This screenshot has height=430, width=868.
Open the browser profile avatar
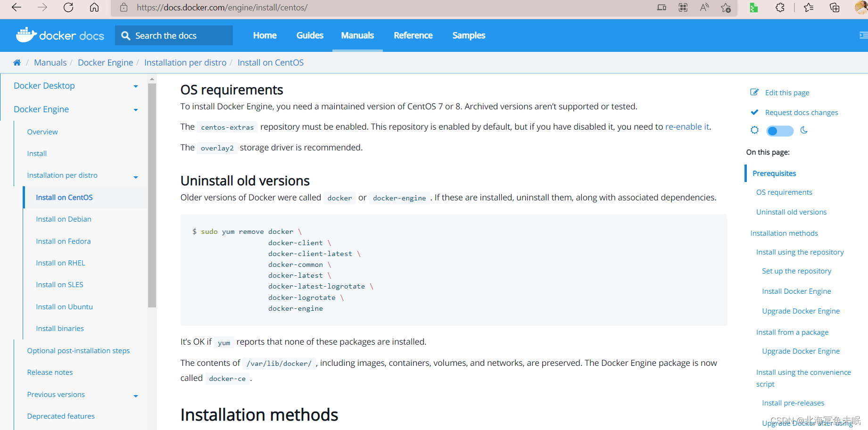coord(861,7)
